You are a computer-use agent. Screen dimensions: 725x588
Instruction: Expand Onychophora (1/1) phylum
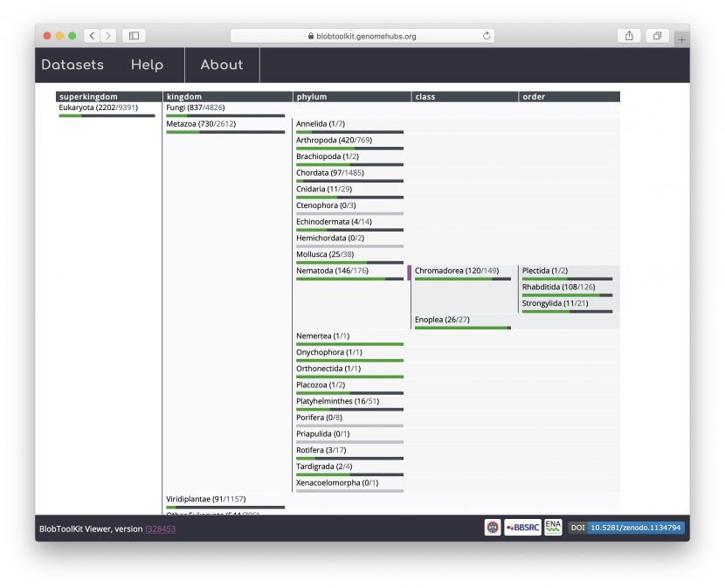click(328, 352)
